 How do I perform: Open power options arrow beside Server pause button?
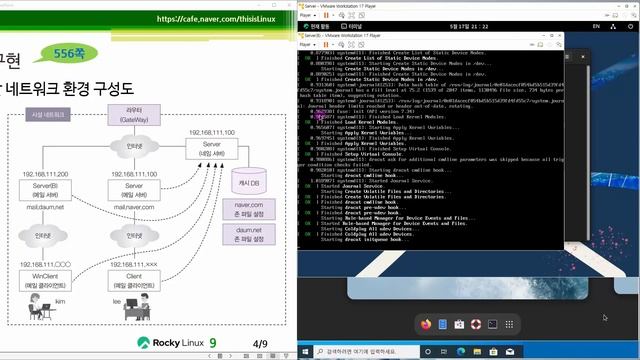[333, 15]
